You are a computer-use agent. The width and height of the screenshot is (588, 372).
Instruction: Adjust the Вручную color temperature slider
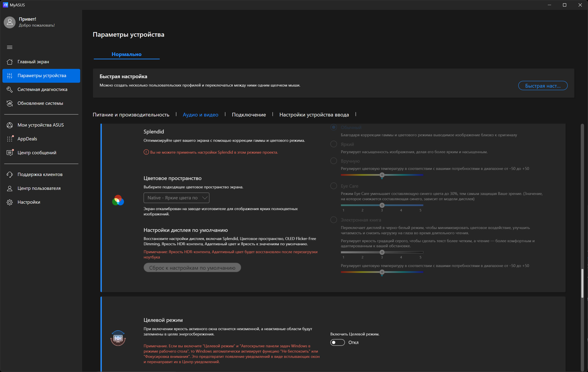382,175
